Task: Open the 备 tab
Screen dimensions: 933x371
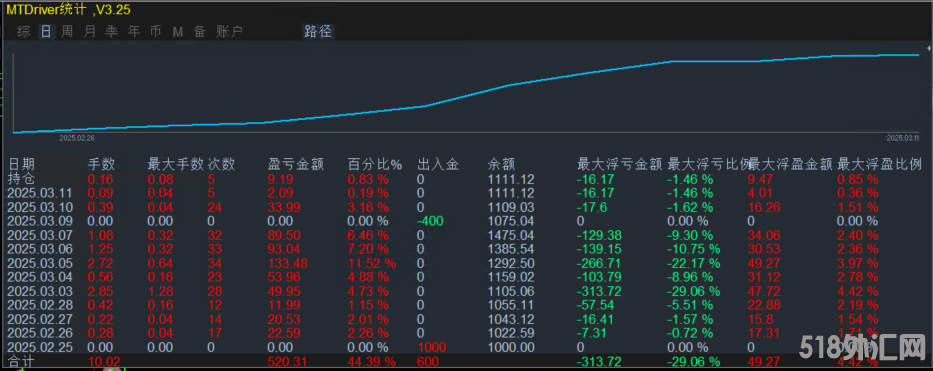Action: [199, 32]
